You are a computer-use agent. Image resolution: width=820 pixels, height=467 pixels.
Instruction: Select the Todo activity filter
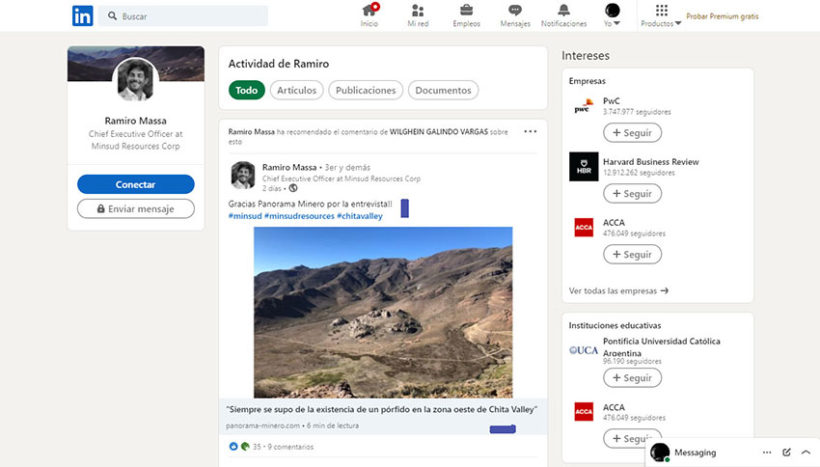pyautogui.click(x=246, y=90)
